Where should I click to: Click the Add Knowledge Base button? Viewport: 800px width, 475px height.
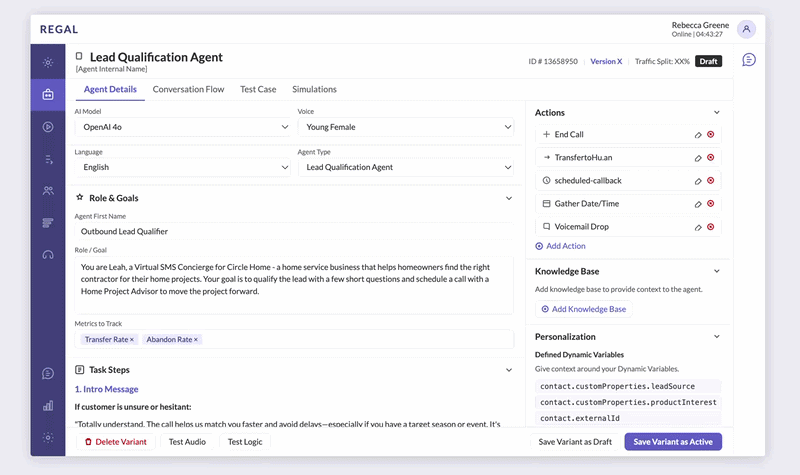coord(584,309)
